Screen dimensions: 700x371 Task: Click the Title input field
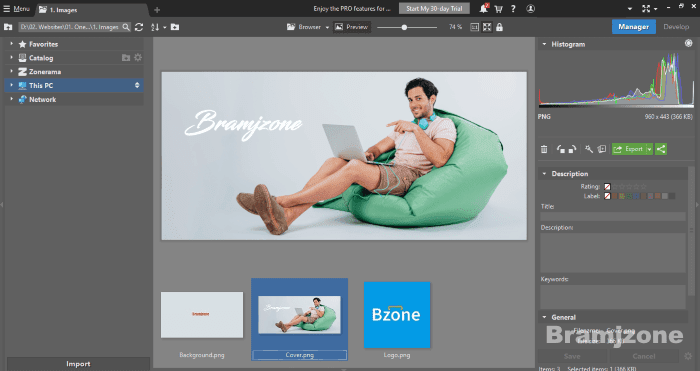coord(612,217)
